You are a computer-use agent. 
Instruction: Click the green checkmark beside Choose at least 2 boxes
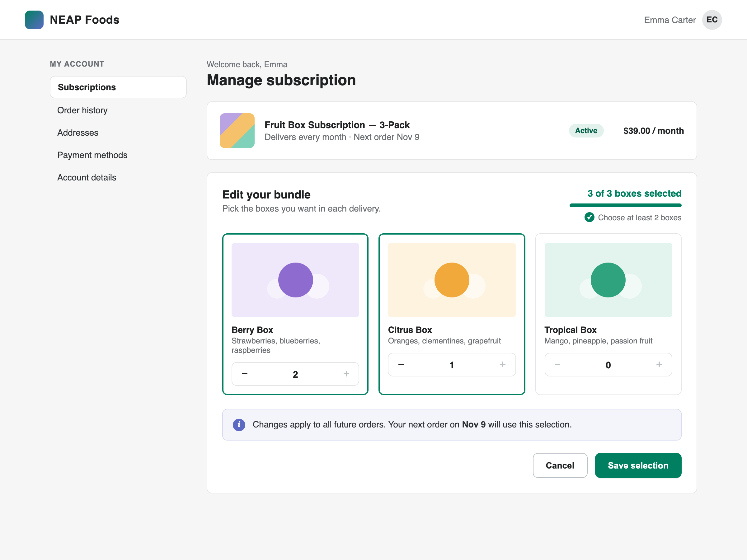[589, 217]
